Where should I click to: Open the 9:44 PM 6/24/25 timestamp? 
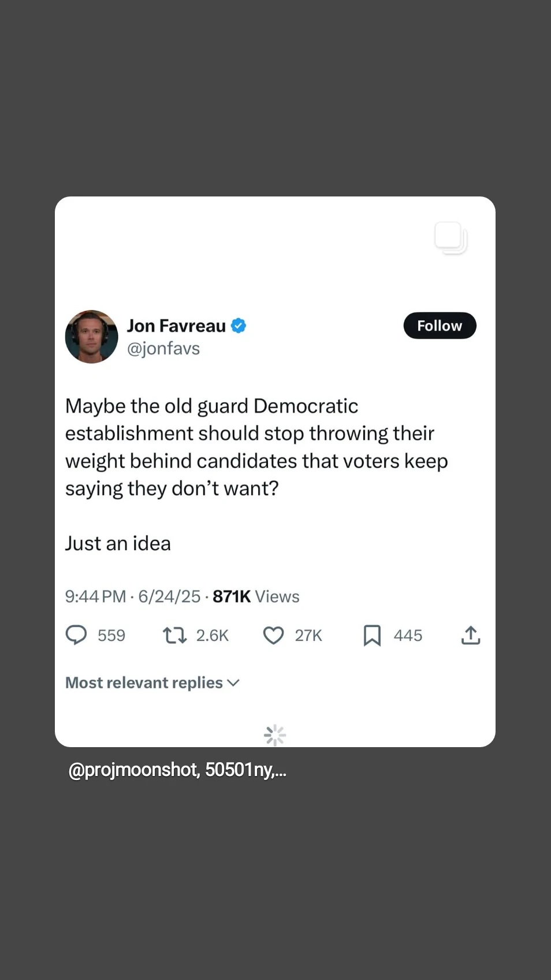[133, 596]
